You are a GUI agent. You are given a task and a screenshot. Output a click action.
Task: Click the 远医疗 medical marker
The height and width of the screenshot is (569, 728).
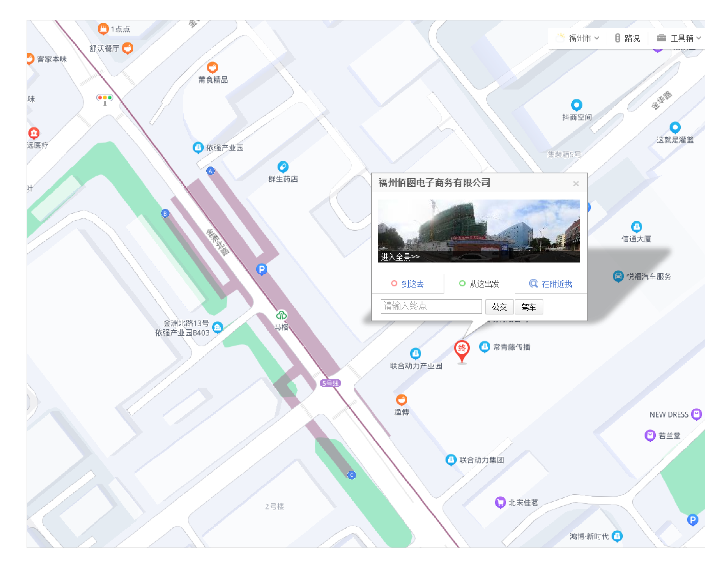[x=34, y=133]
